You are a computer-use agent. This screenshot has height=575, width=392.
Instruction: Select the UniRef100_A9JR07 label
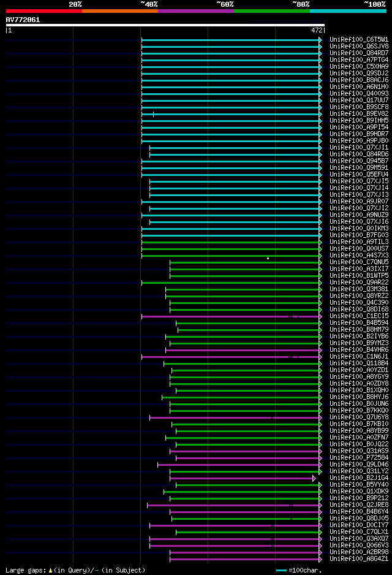click(x=359, y=201)
